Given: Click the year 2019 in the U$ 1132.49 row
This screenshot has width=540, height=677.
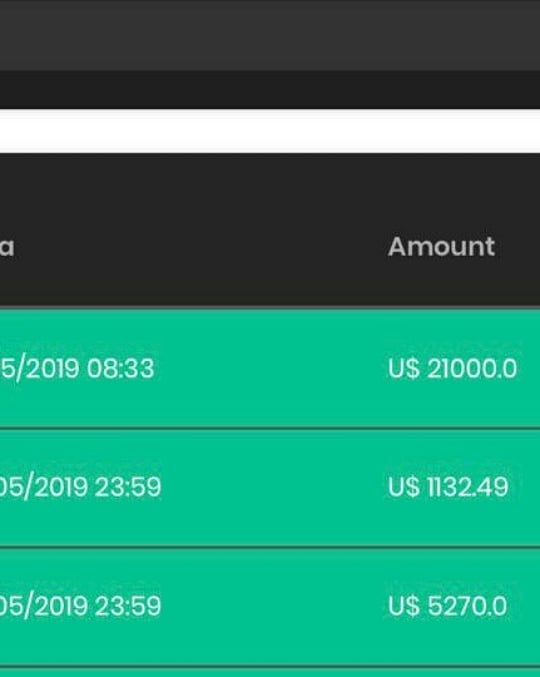Looking at the screenshot, I should point(61,487).
